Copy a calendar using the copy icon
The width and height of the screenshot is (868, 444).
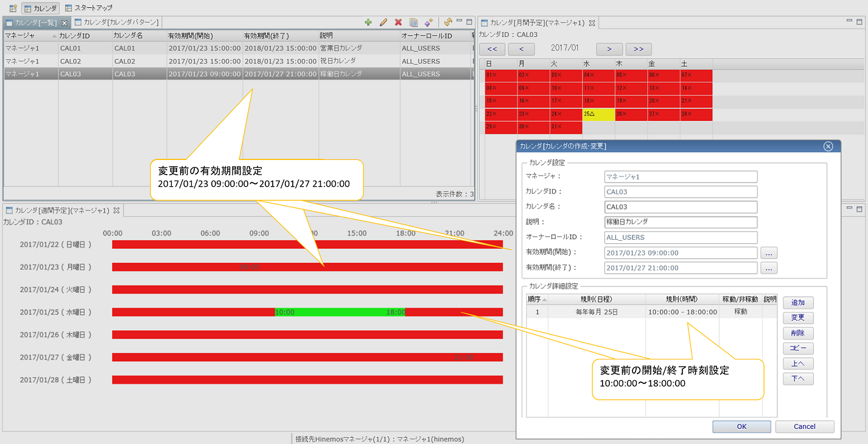(412, 23)
